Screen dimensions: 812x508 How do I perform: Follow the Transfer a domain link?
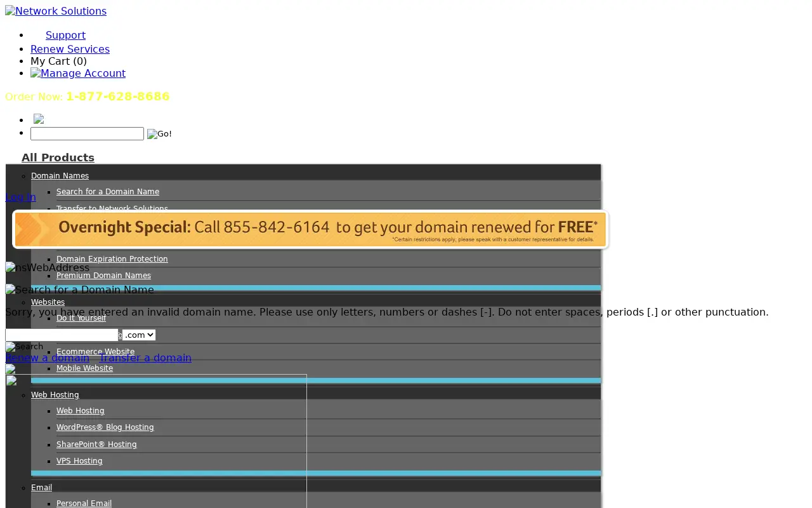point(145,358)
